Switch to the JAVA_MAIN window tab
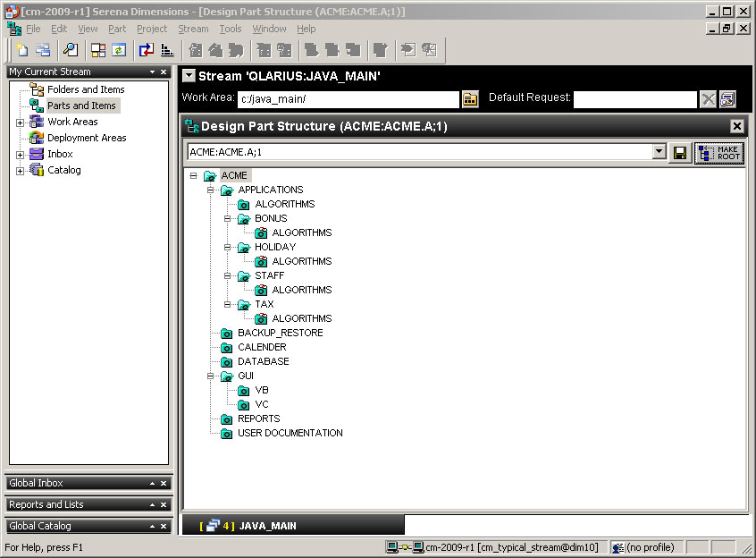 point(292,526)
